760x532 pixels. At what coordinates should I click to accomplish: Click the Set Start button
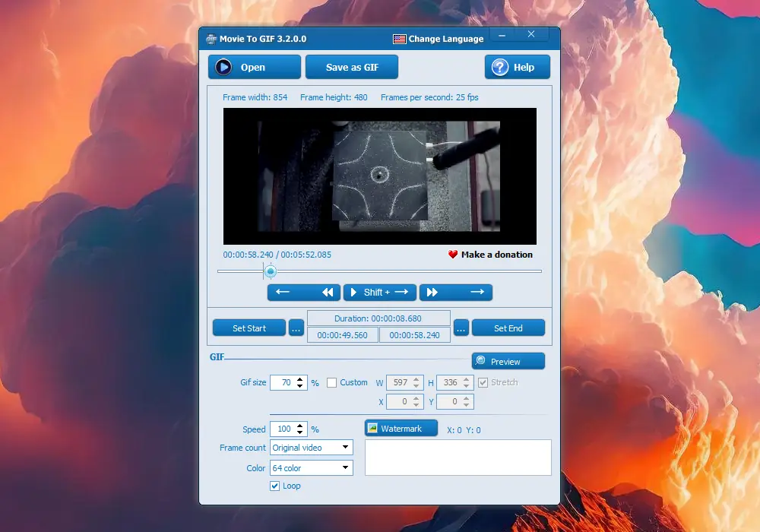pos(249,328)
